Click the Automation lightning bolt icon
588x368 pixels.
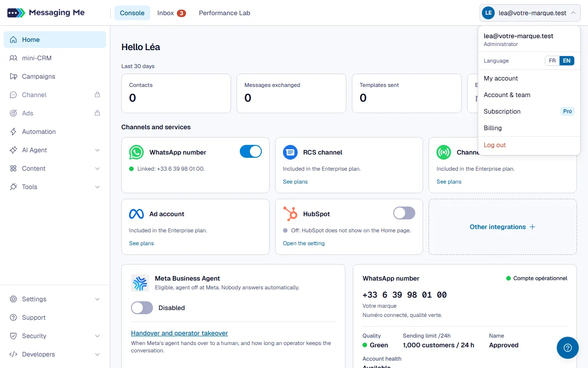13,132
